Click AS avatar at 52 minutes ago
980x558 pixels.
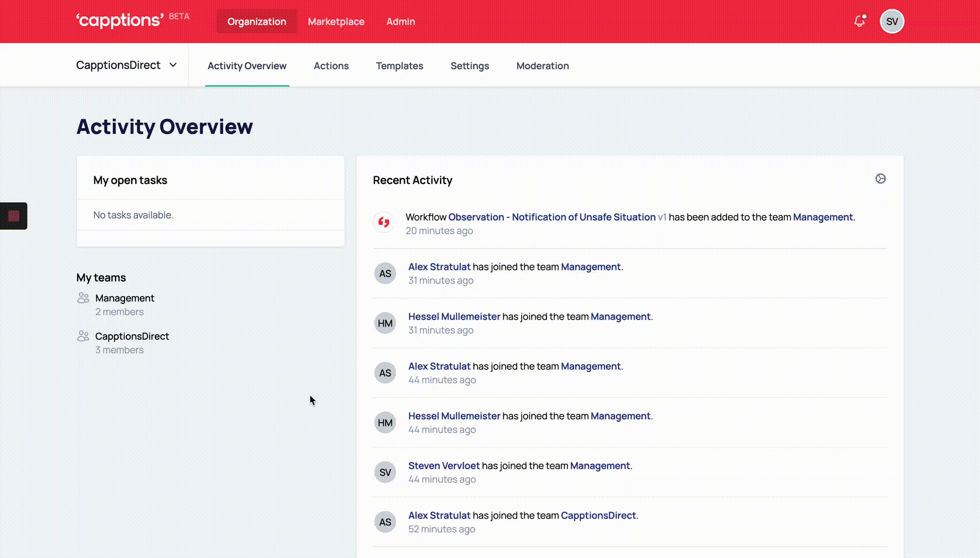click(x=385, y=522)
